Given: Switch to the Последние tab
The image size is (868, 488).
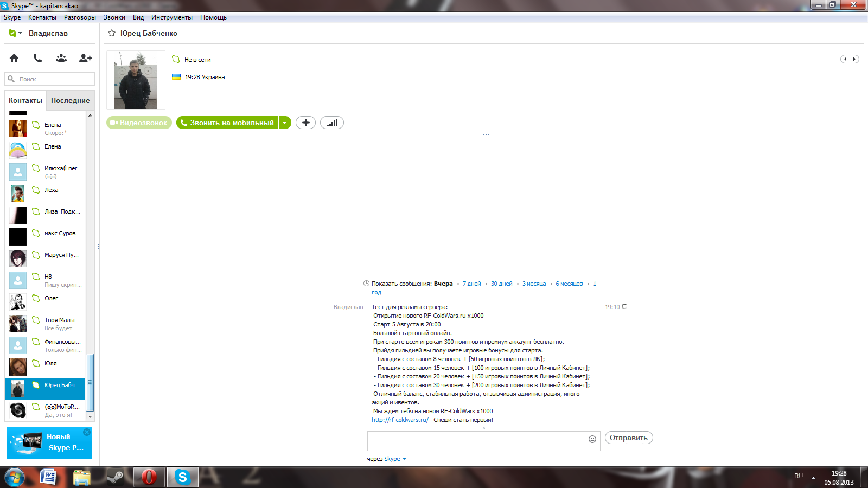Looking at the screenshot, I should [x=71, y=100].
